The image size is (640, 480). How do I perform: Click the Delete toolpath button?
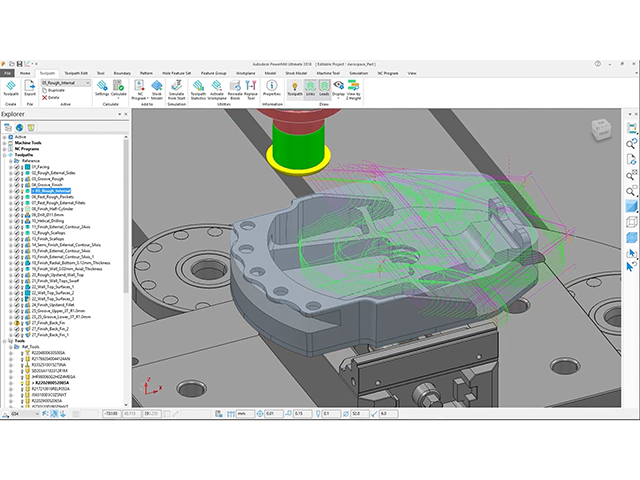point(54,97)
